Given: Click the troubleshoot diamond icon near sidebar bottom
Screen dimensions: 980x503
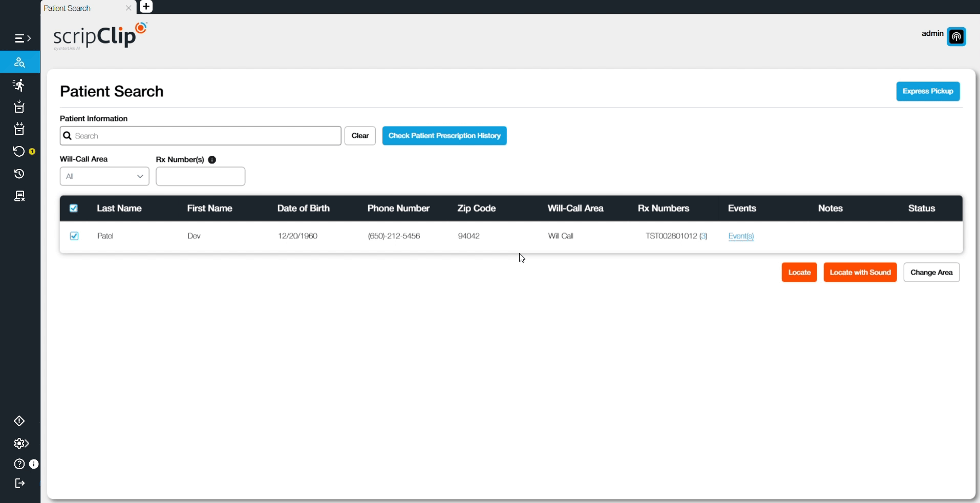Looking at the screenshot, I should tap(19, 421).
